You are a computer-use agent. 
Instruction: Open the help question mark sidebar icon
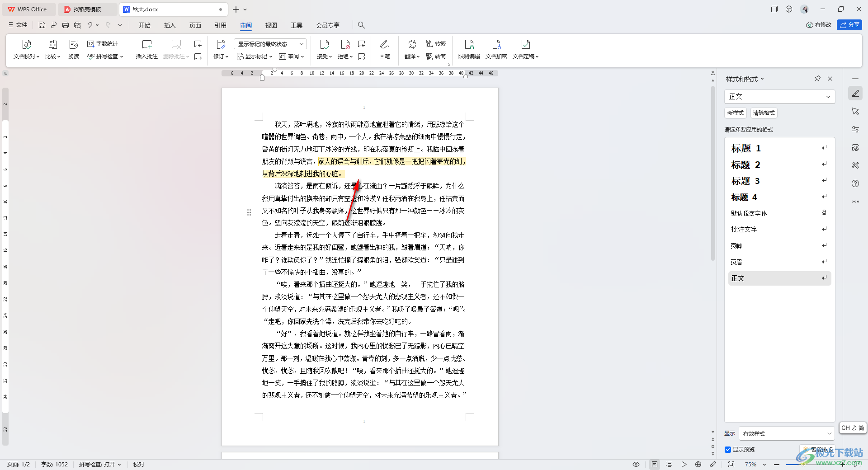(x=855, y=183)
